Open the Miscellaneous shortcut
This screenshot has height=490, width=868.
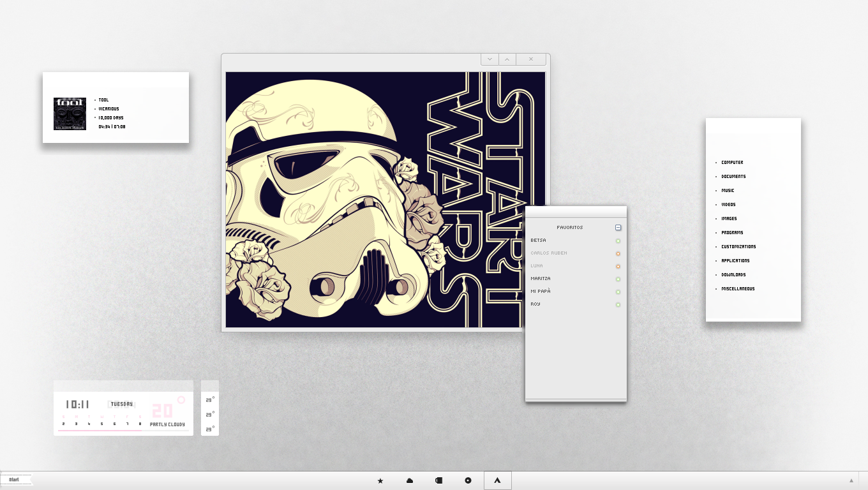click(x=738, y=289)
